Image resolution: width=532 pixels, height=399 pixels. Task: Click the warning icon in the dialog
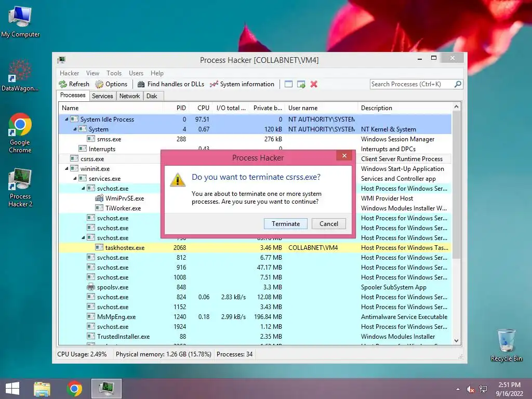click(178, 180)
